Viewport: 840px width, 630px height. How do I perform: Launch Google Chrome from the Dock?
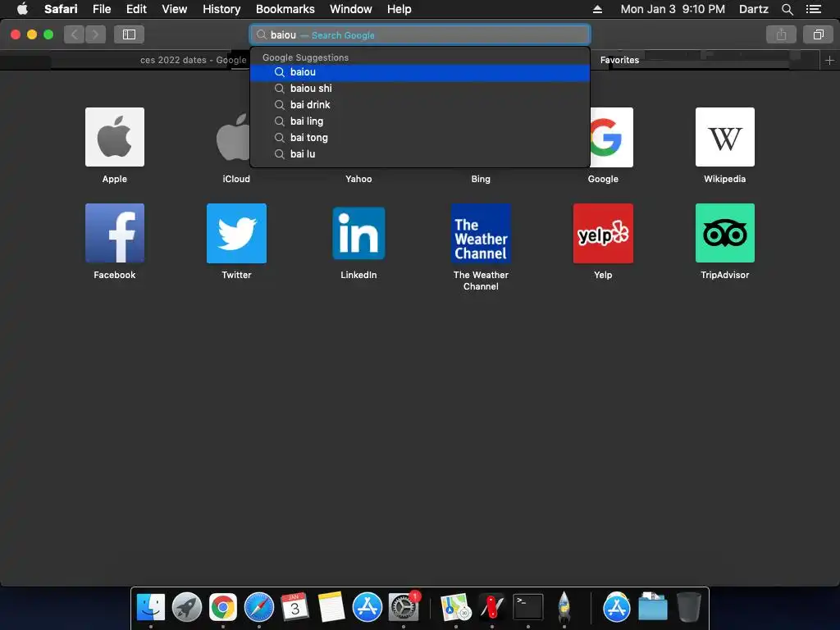pyautogui.click(x=223, y=608)
